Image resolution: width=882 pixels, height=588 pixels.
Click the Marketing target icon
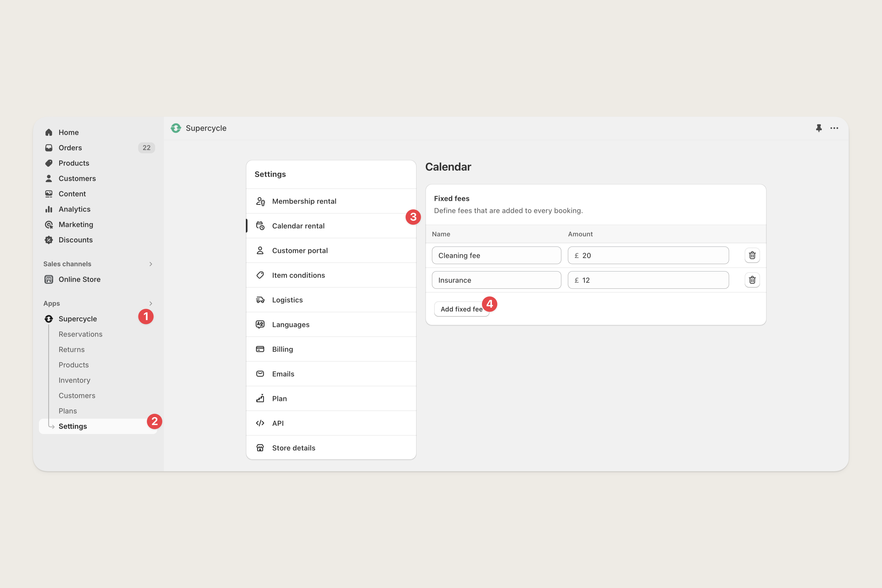point(49,225)
